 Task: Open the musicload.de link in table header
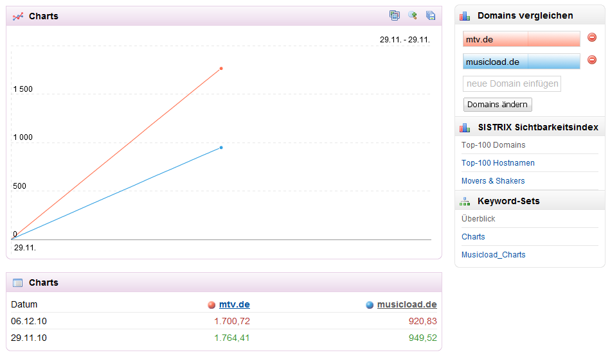coord(407,304)
